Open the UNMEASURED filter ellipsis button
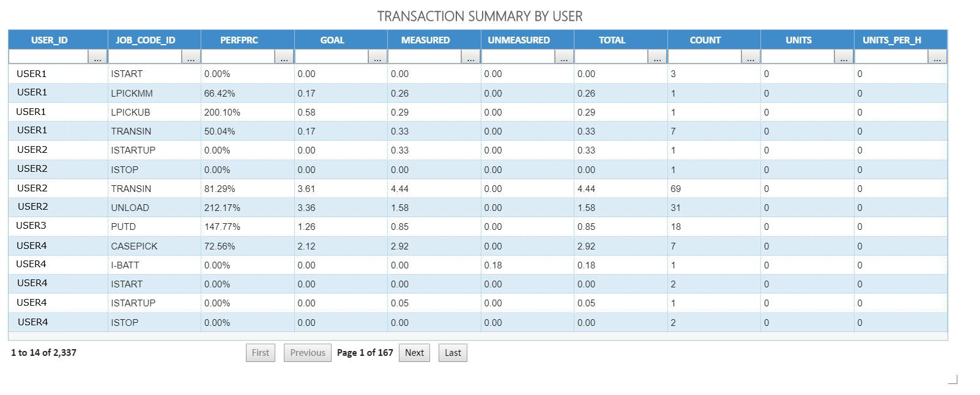Viewport: 980px width, 395px height. 564,57
